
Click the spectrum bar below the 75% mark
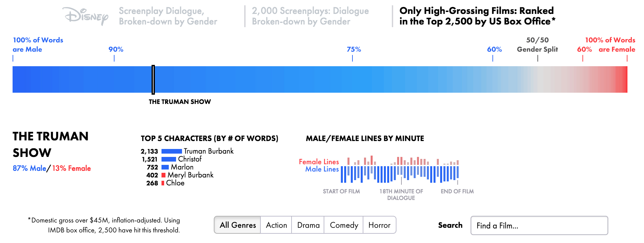pyautogui.click(x=352, y=79)
